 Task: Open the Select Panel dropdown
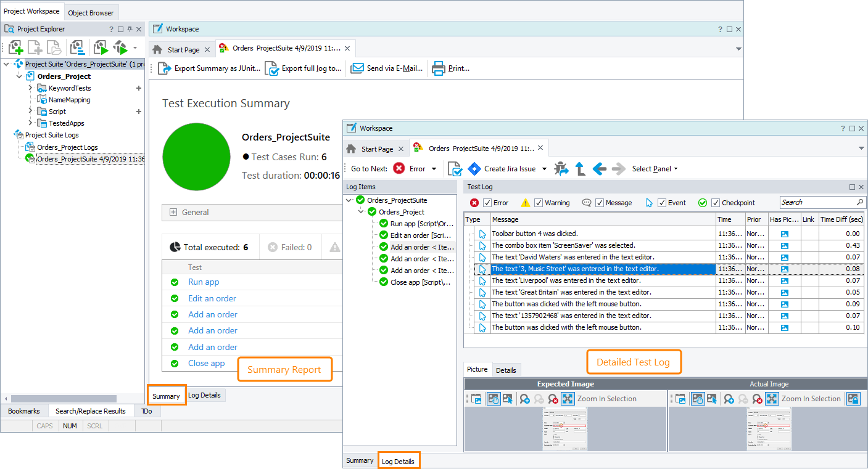(655, 169)
